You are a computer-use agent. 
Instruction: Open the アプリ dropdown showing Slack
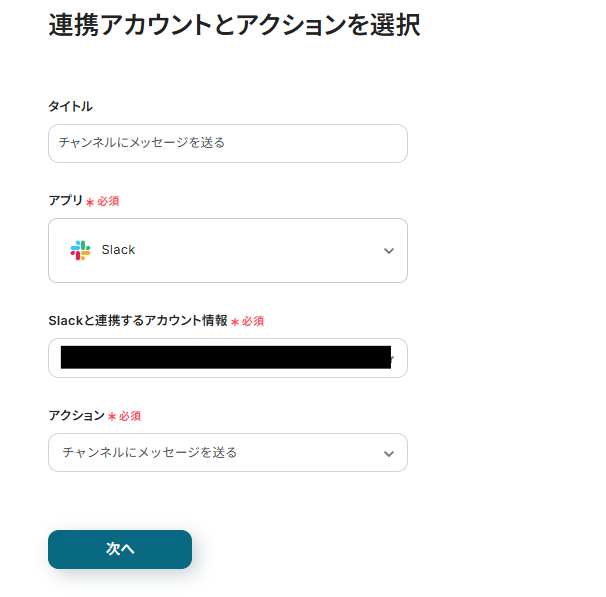227,250
